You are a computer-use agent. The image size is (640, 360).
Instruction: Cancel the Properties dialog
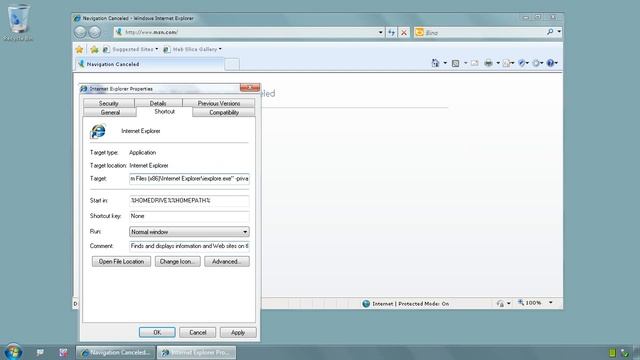pyautogui.click(x=198, y=333)
